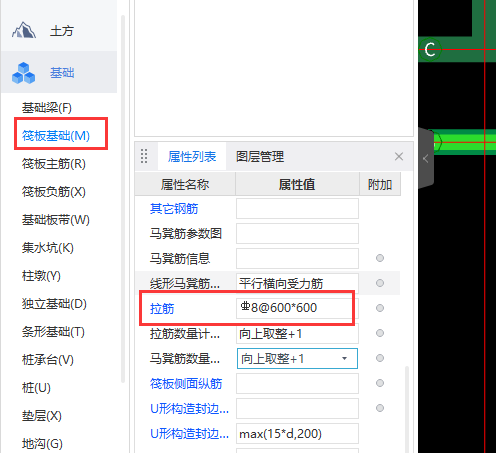Select 独立基础(D) item
Image resolution: width=496 pixels, height=453 pixels.
pos(54,304)
